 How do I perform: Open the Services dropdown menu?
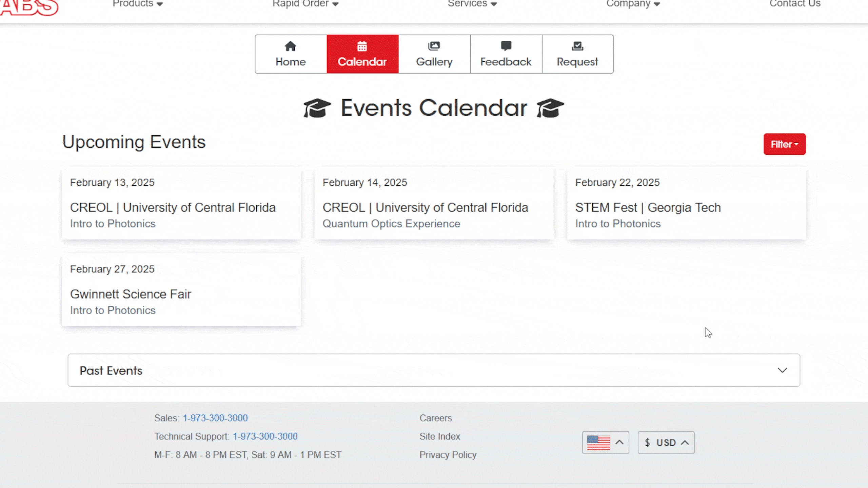pos(472,4)
